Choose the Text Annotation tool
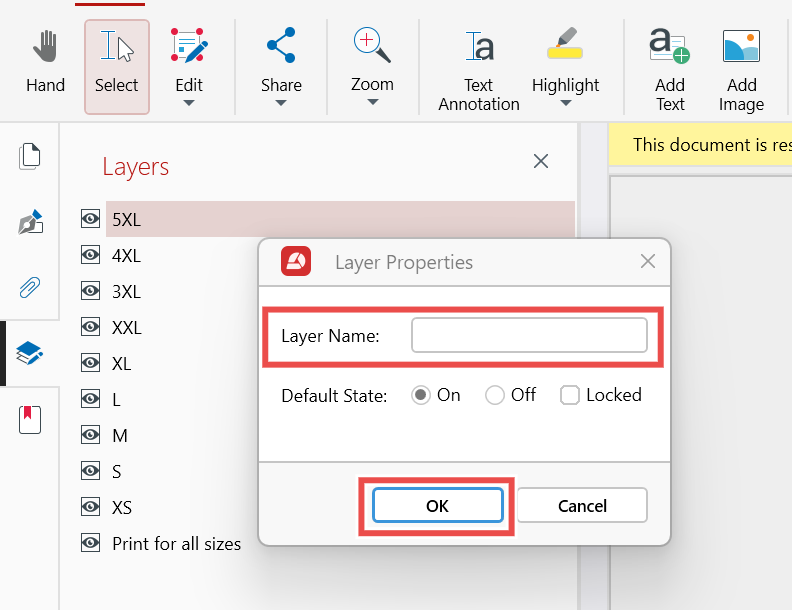The width and height of the screenshot is (792, 610). pos(479,68)
